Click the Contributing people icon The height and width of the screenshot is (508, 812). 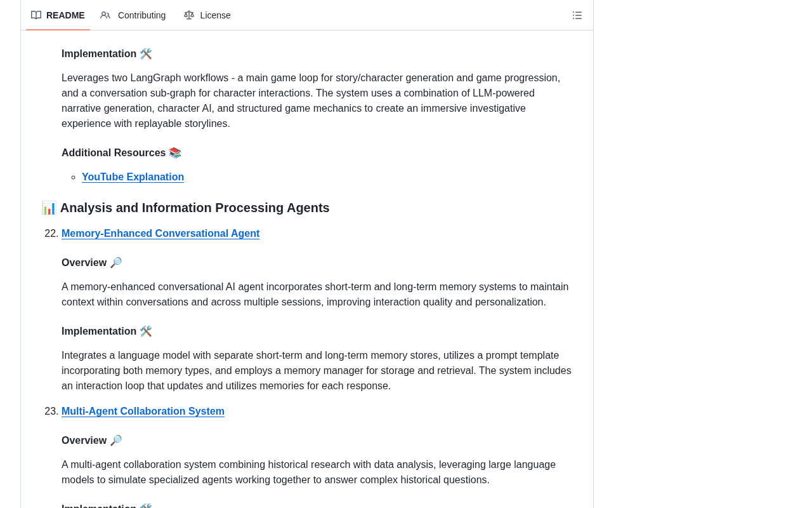105,15
